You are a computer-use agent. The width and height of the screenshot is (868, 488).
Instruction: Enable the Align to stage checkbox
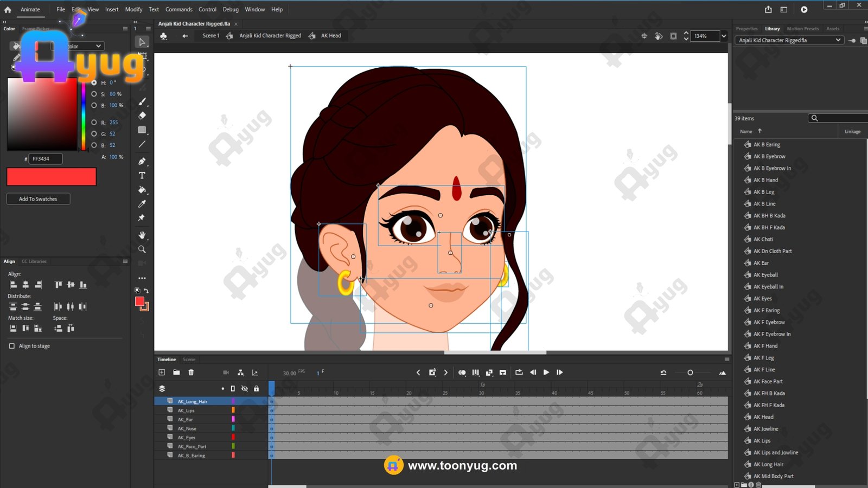click(x=12, y=346)
